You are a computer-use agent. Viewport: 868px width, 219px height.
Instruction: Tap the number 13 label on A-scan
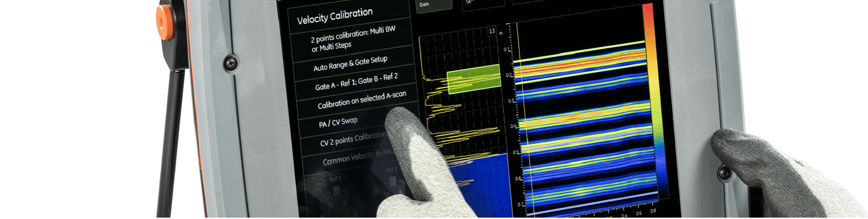[x=492, y=31]
